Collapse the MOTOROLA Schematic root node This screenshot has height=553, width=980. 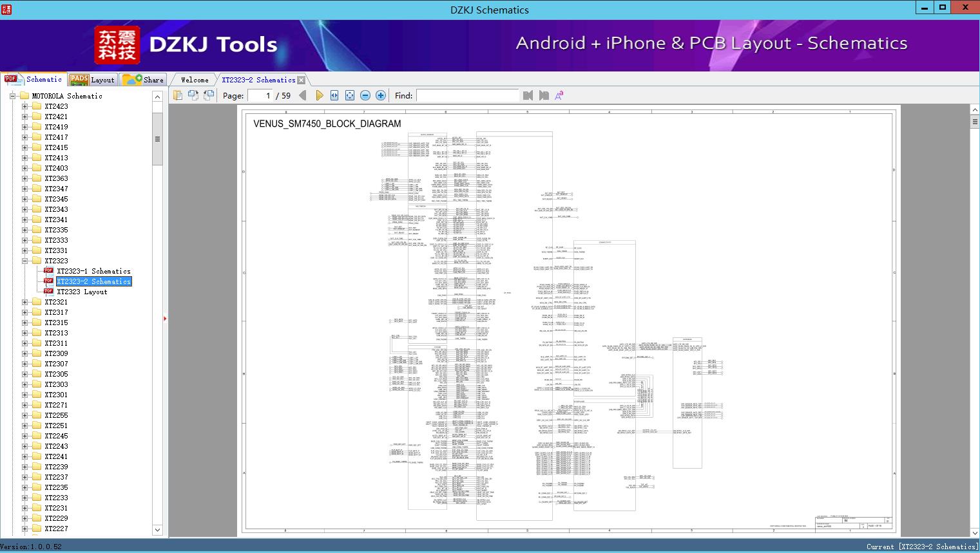coord(12,96)
